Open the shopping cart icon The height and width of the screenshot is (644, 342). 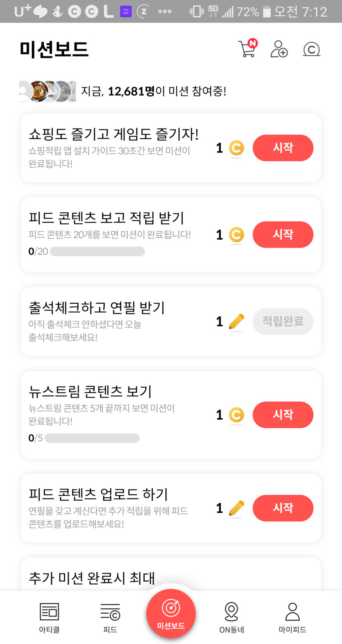tap(248, 49)
